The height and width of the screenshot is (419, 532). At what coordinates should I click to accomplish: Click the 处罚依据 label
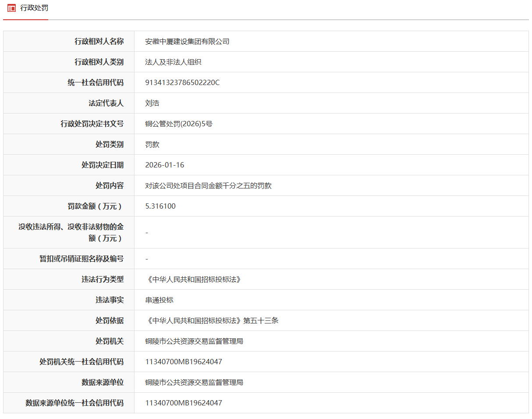pos(110,320)
